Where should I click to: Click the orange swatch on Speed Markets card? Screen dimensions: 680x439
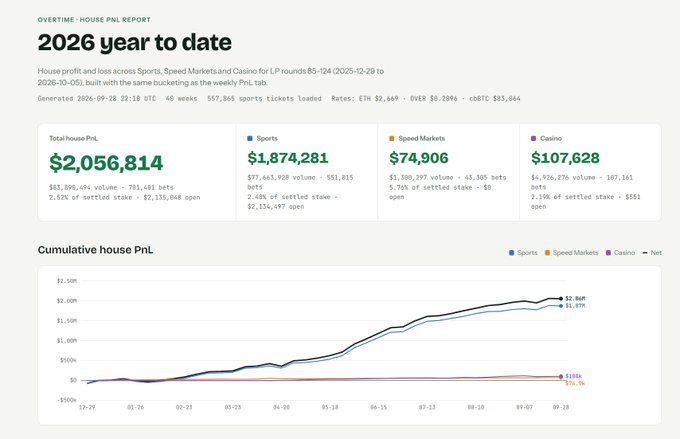pos(392,138)
